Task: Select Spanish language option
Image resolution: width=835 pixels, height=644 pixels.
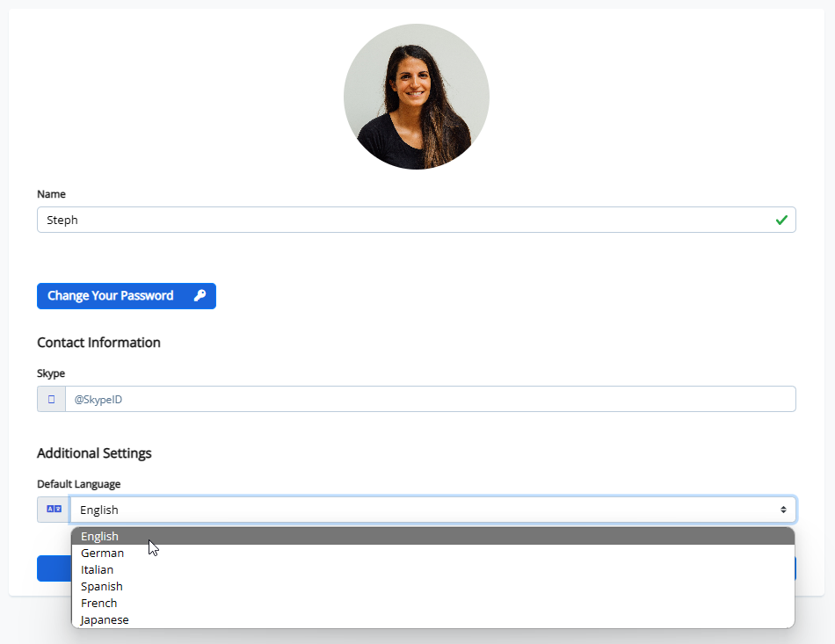Action: click(433, 586)
